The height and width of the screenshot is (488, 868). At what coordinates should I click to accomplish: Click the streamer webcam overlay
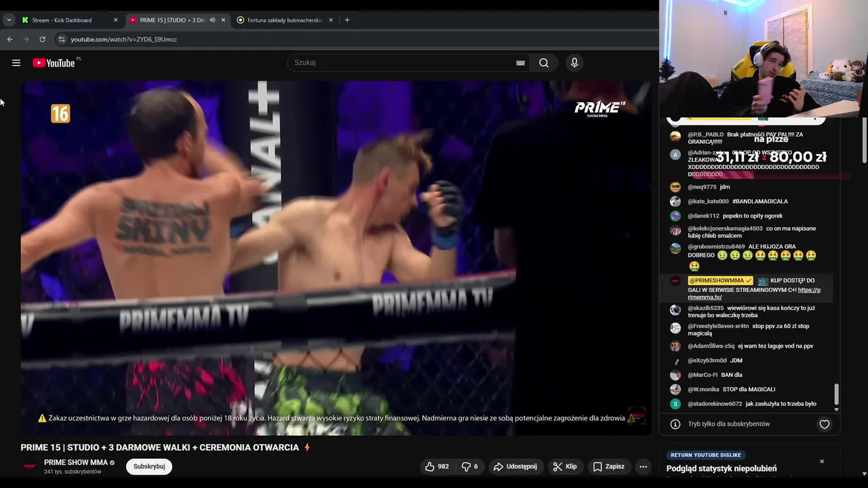coord(764,58)
